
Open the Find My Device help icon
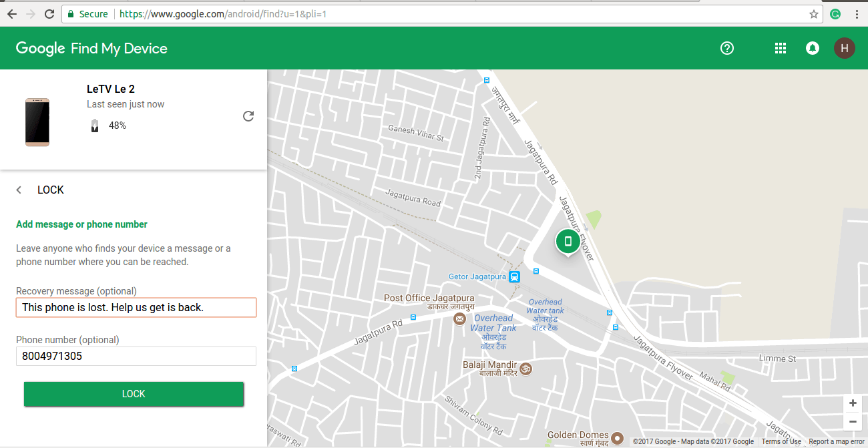click(727, 48)
